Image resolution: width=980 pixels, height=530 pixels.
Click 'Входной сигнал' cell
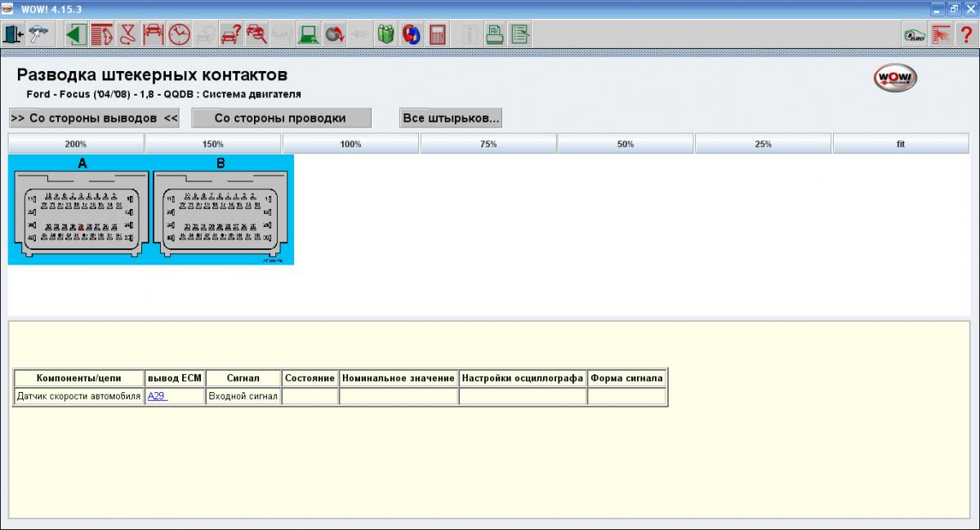click(x=243, y=396)
